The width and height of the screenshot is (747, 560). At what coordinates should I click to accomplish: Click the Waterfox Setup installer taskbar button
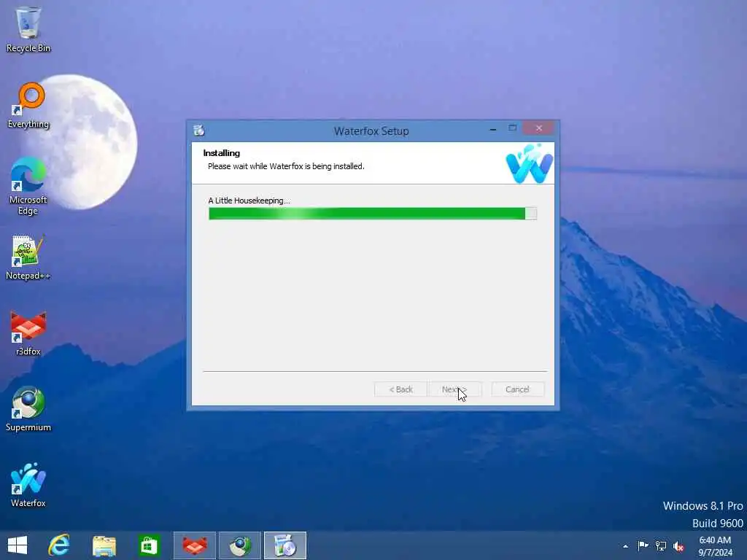(x=285, y=545)
